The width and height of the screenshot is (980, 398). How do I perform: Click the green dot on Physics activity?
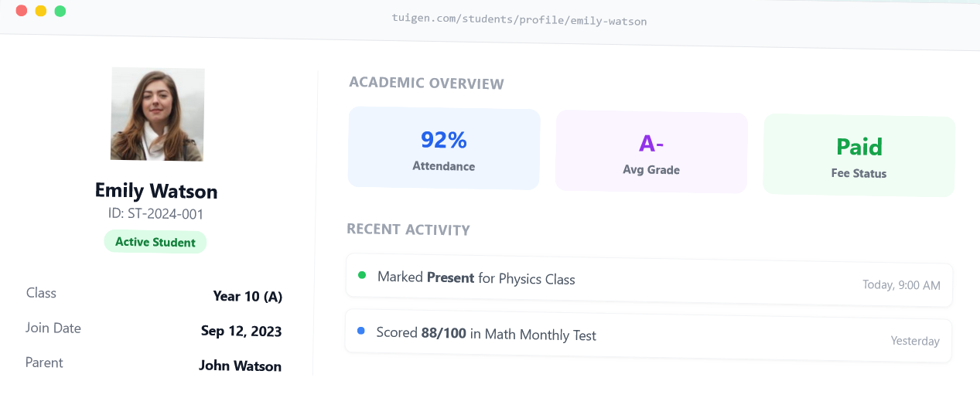[362, 275]
